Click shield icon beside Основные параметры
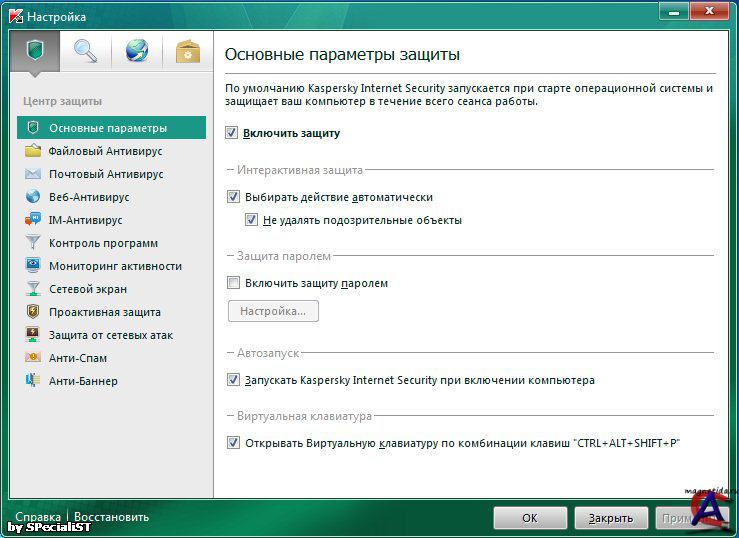The width and height of the screenshot is (739, 538). pos(33,128)
